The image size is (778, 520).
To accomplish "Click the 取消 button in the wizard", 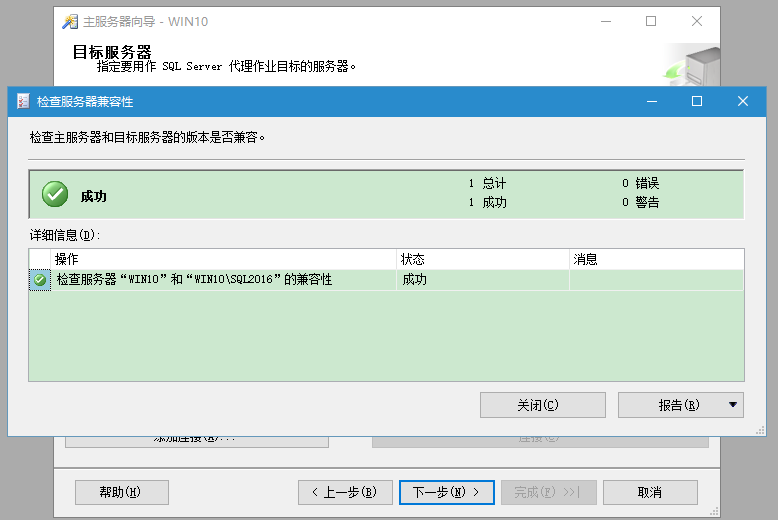I will point(648,492).
